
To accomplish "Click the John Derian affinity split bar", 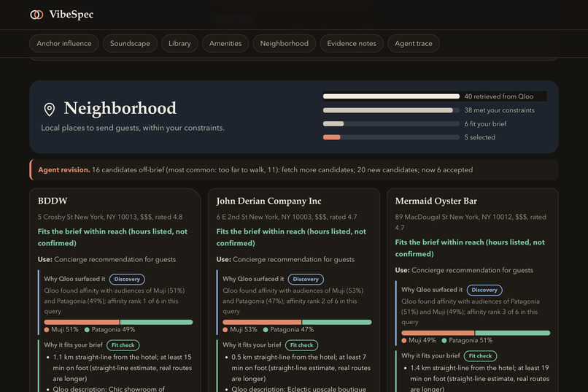I will click(x=297, y=322).
